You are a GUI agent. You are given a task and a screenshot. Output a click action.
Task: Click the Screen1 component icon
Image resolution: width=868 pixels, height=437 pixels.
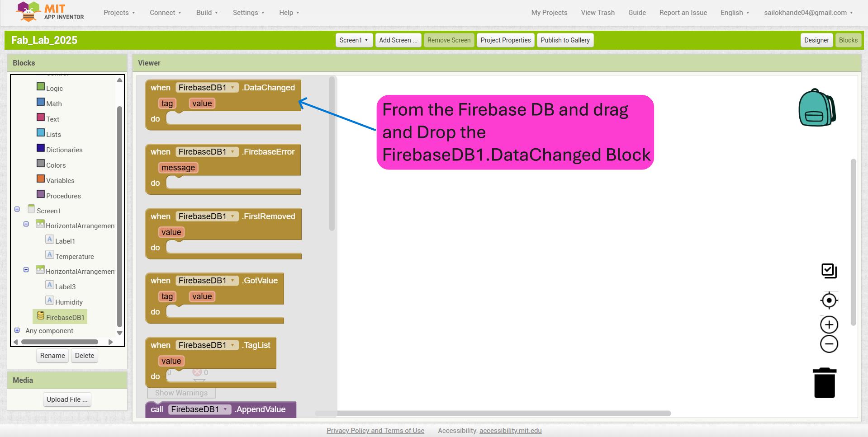pyautogui.click(x=31, y=209)
